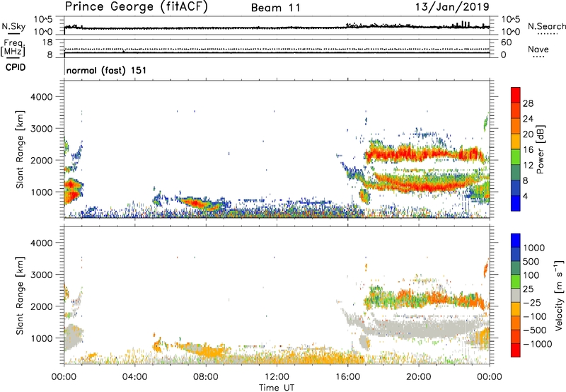Click the velocity '500' tick label

531,262
